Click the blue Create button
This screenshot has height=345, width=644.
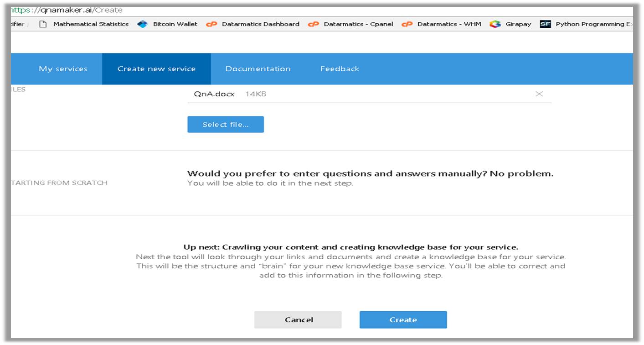tap(403, 320)
